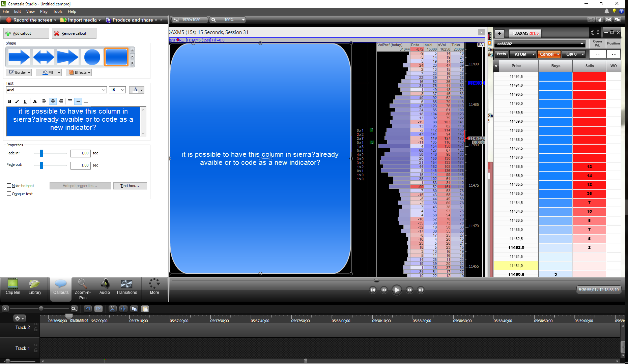This screenshot has width=628, height=364.
Task: Toggle italic text formatting
Action: [x=18, y=101]
